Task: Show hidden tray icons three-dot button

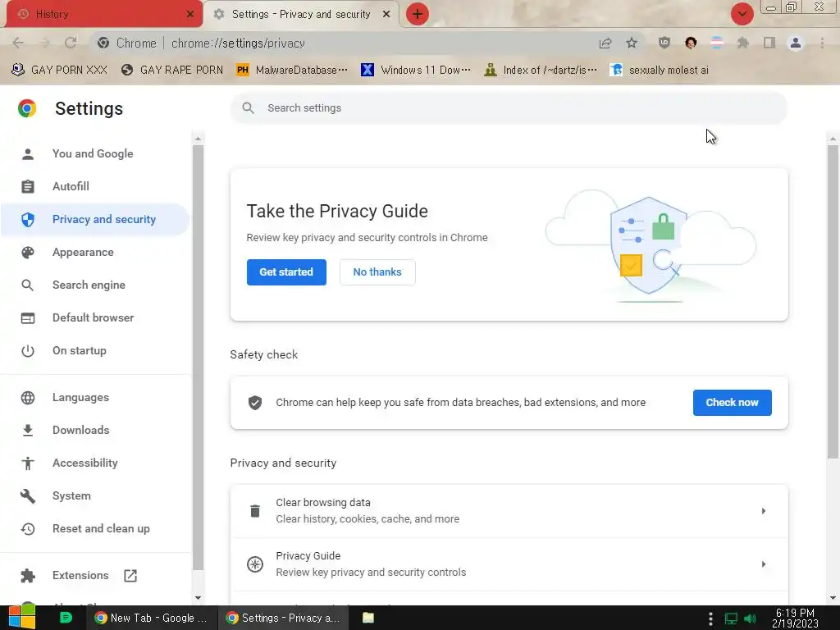Action: [x=710, y=619]
